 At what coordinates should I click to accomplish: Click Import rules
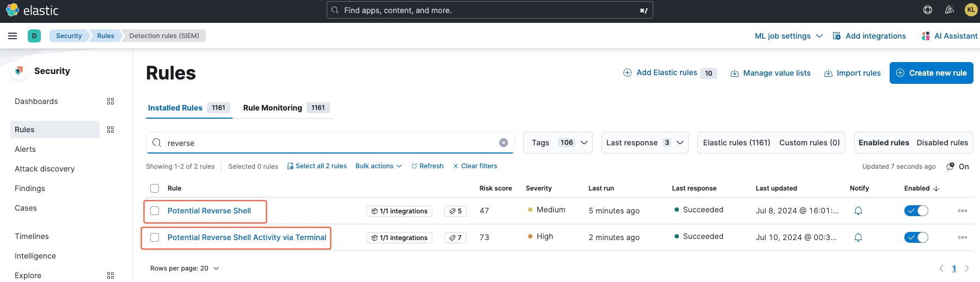click(x=852, y=73)
